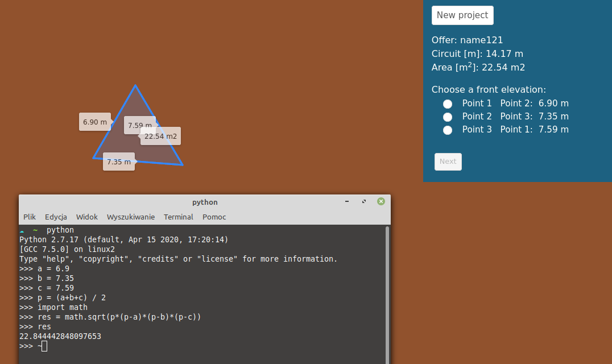Screen dimensions: 612x364
Task: Minimize the python terminal window
Action: 346,201
